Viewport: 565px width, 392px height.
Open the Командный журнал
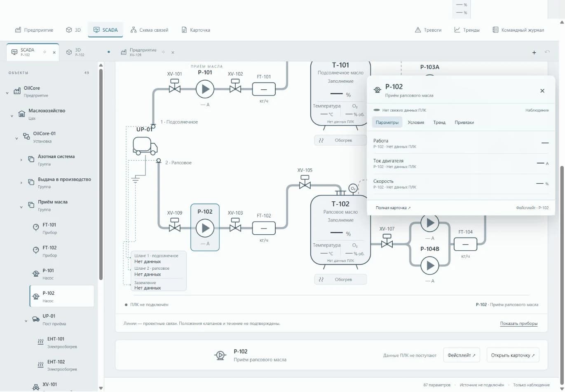pos(518,30)
